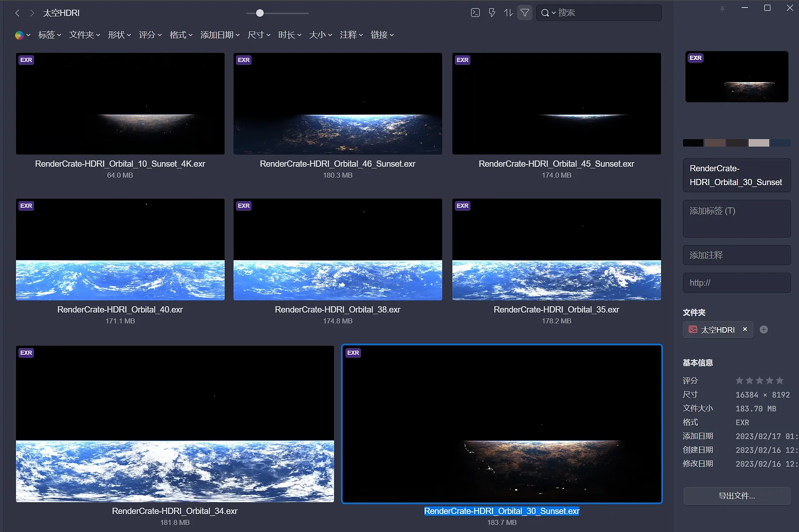Open the 格式 filter dropdown
This screenshot has width=799, height=532.
(x=181, y=35)
